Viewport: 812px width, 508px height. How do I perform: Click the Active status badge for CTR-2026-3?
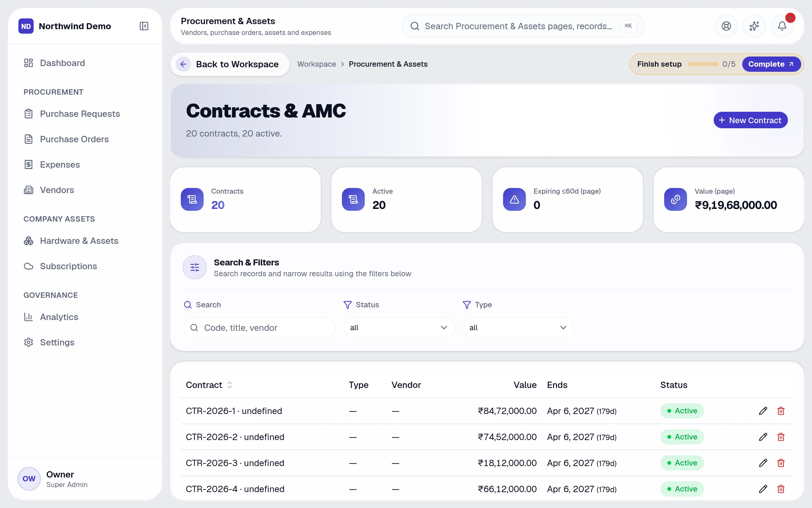tap(682, 463)
